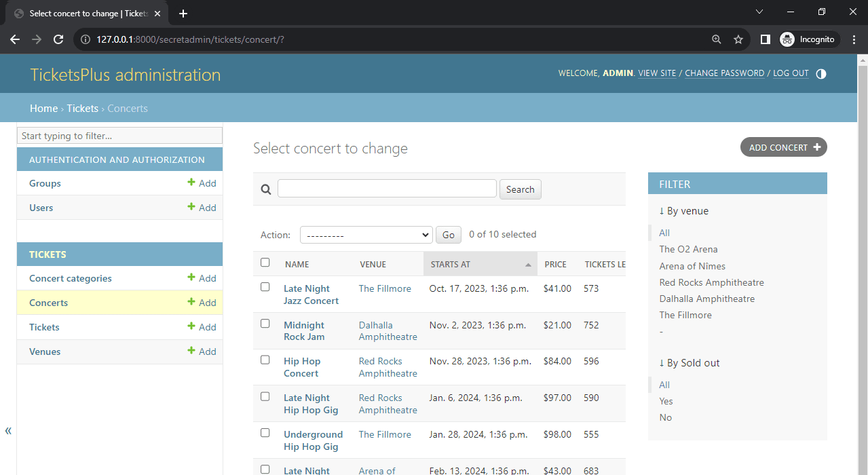Check the select-all checkbox in table header
This screenshot has height=475, width=868.
click(x=265, y=261)
